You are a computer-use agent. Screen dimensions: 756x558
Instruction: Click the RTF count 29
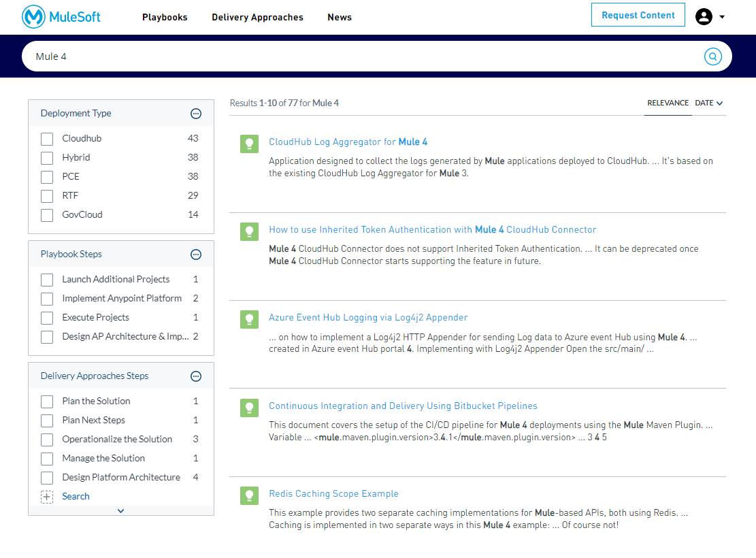(x=193, y=195)
